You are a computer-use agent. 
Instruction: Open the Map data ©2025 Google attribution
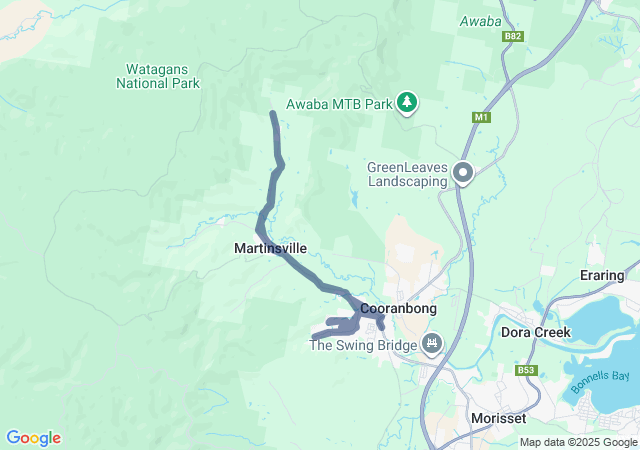click(x=578, y=442)
